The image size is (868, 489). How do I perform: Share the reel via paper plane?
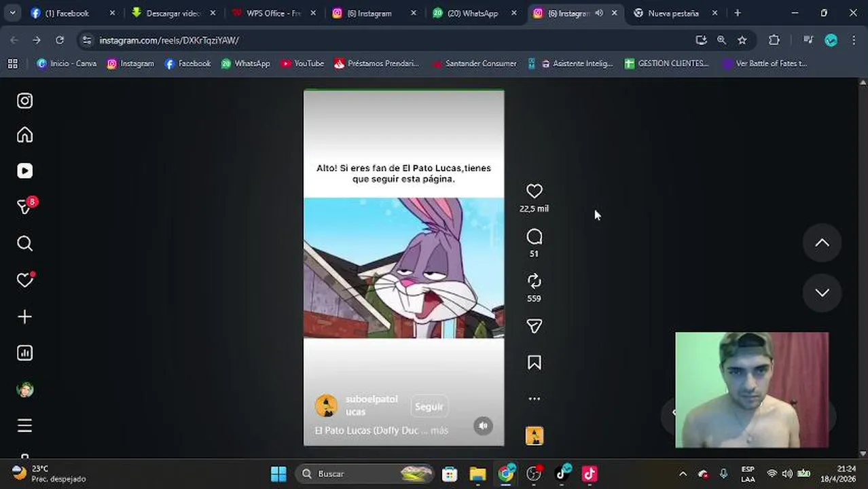click(x=535, y=327)
